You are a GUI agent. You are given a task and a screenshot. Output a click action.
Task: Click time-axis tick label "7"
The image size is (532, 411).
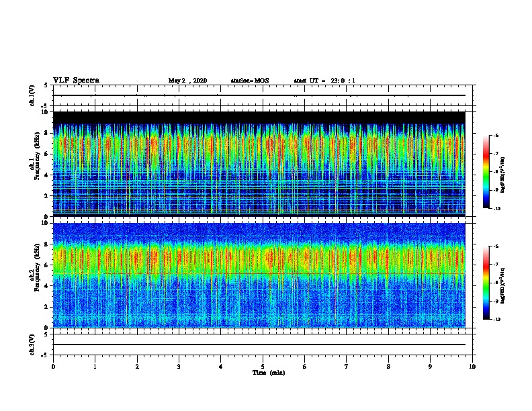[347, 366]
